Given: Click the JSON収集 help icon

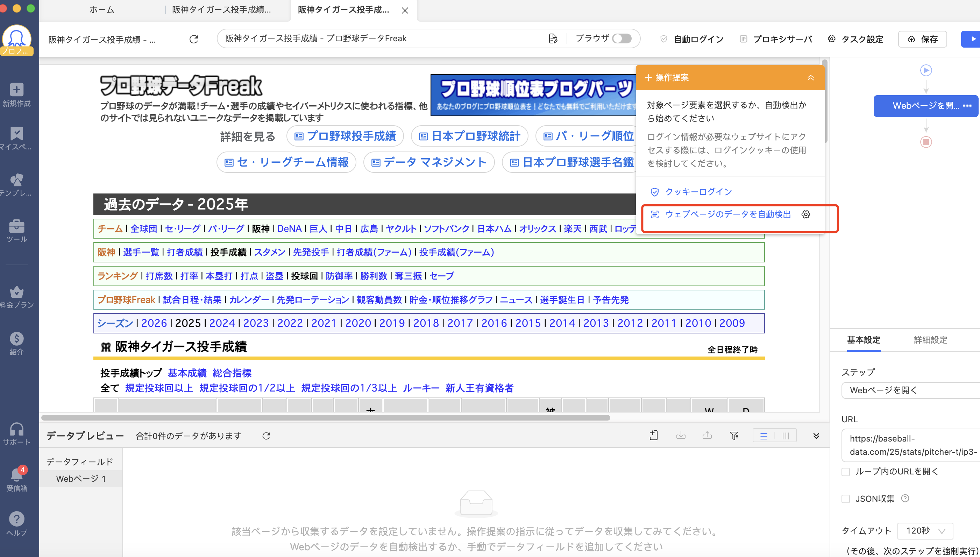Looking at the screenshot, I should (905, 498).
